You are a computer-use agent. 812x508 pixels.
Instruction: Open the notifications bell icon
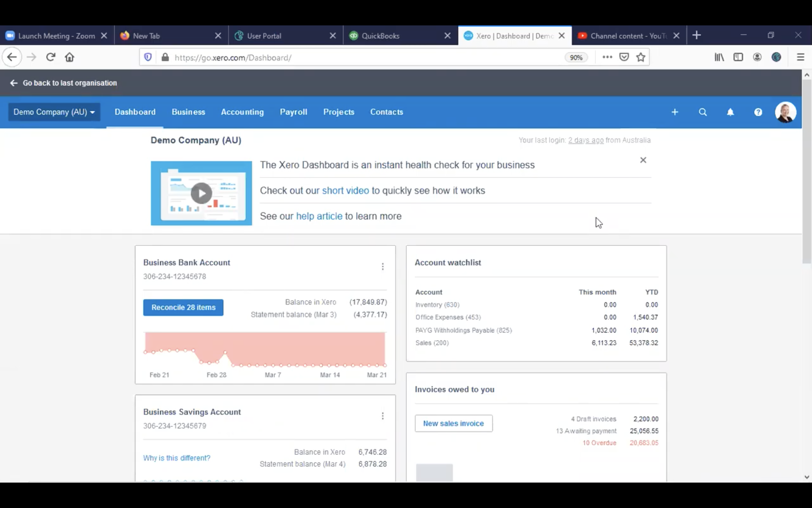(731, 112)
